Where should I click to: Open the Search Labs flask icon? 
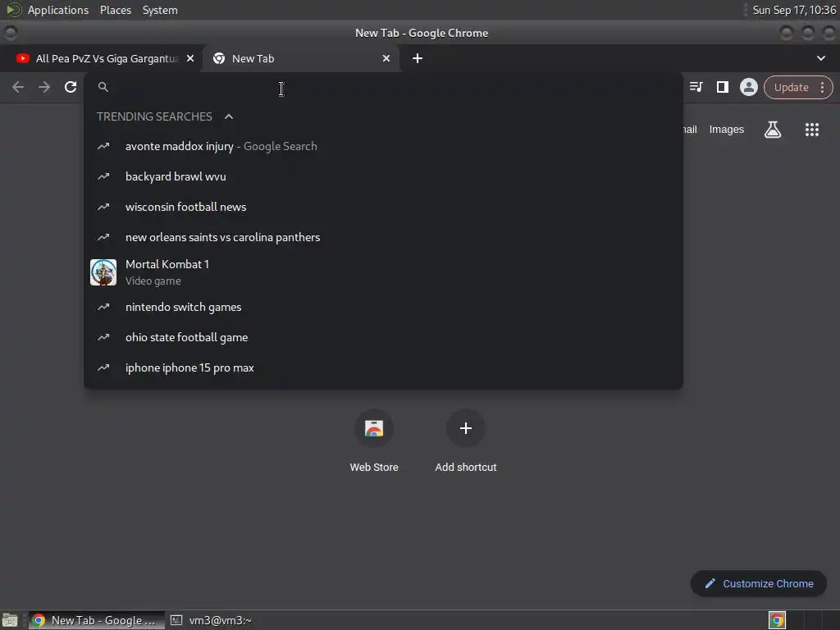(773, 129)
